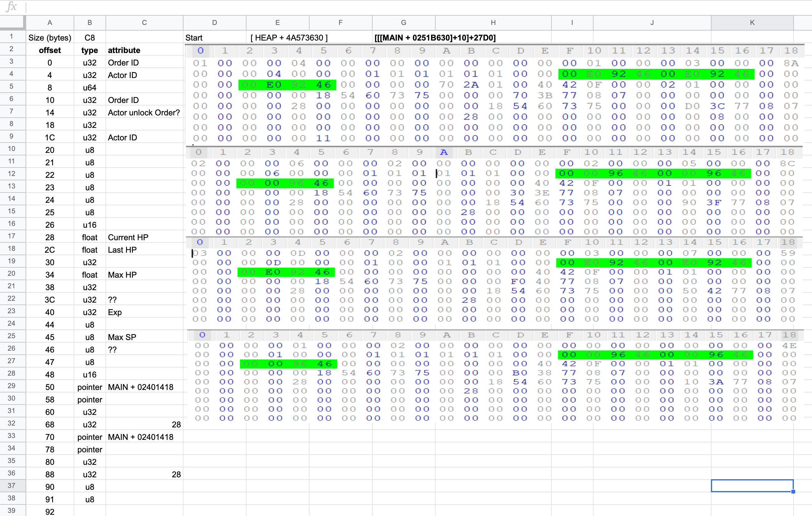Click the "float" cell in row 20

(x=90, y=274)
